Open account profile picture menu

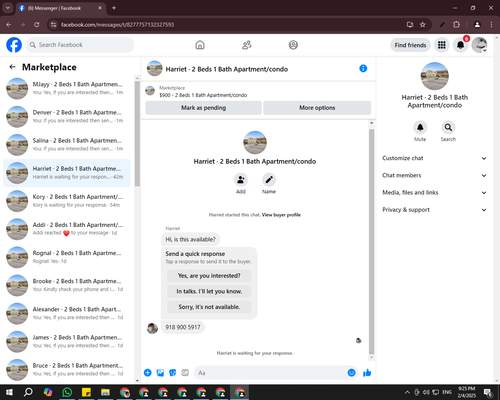pyautogui.click(x=479, y=45)
